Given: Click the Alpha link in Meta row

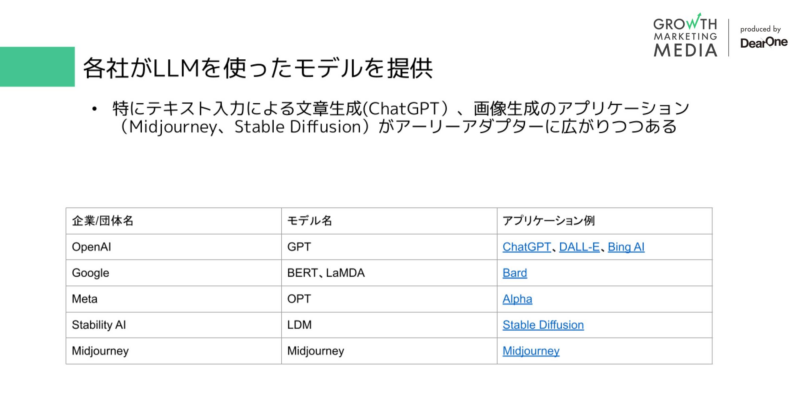Looking at the screenshot, I should [517, 298].
